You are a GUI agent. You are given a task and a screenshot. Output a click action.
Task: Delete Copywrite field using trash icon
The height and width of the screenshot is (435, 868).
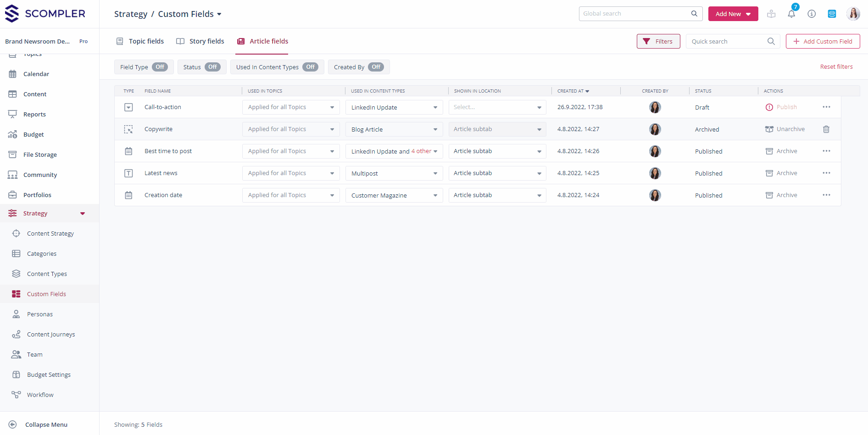click(x=826, y=129)
